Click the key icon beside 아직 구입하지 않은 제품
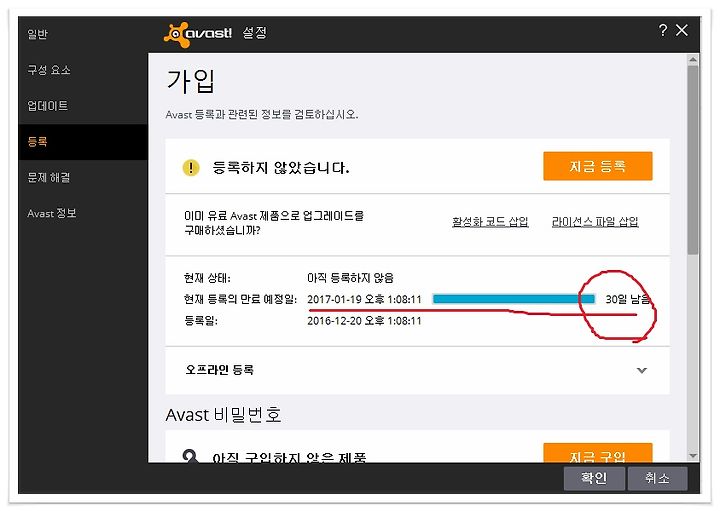Viewport: 720px width, 511px height. pyautogui.click(x=191, y=456)
